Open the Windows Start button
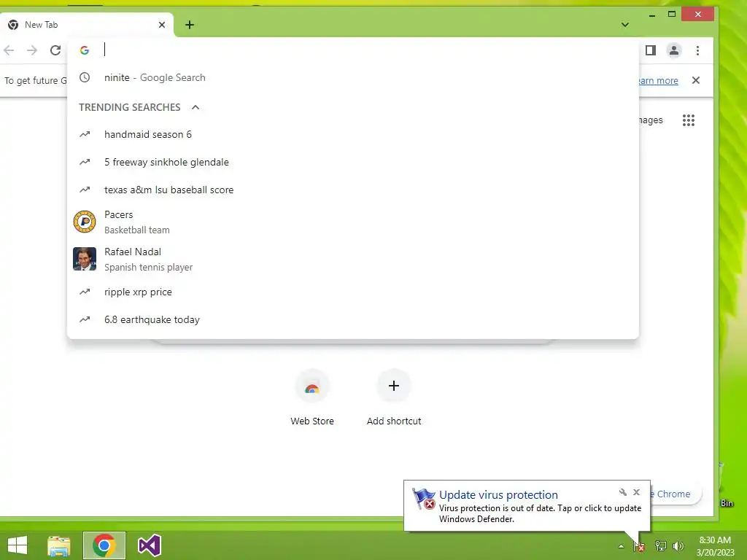 pos(18,545)
